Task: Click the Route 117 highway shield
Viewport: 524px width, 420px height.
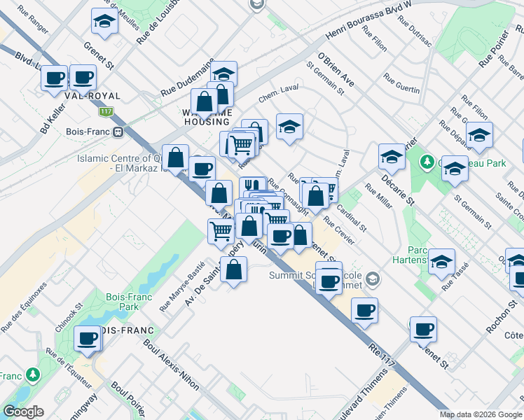Action: (x=106, y=111)
